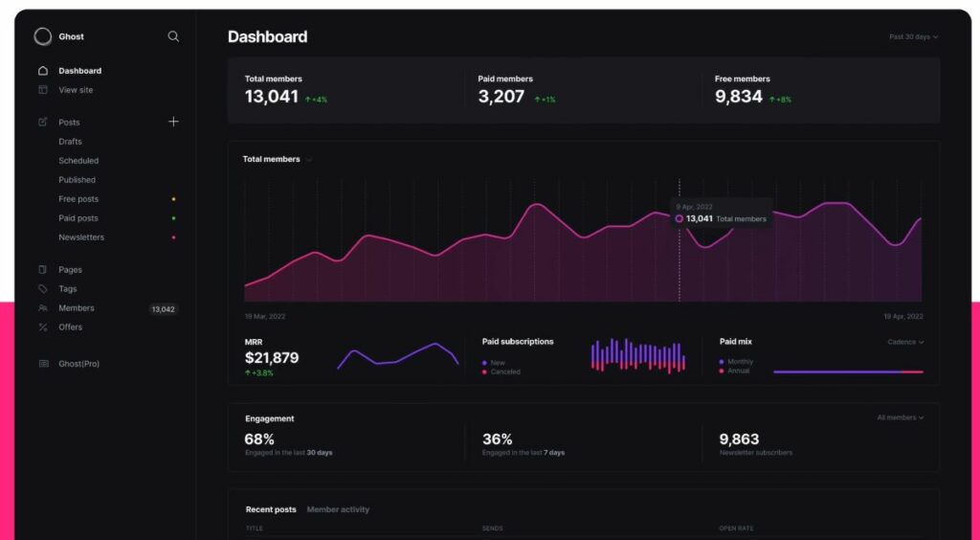Viewport: 980px width, 540px height.
Task: Open the Past 30 days dropdown
Action: [x=913, y=37]
